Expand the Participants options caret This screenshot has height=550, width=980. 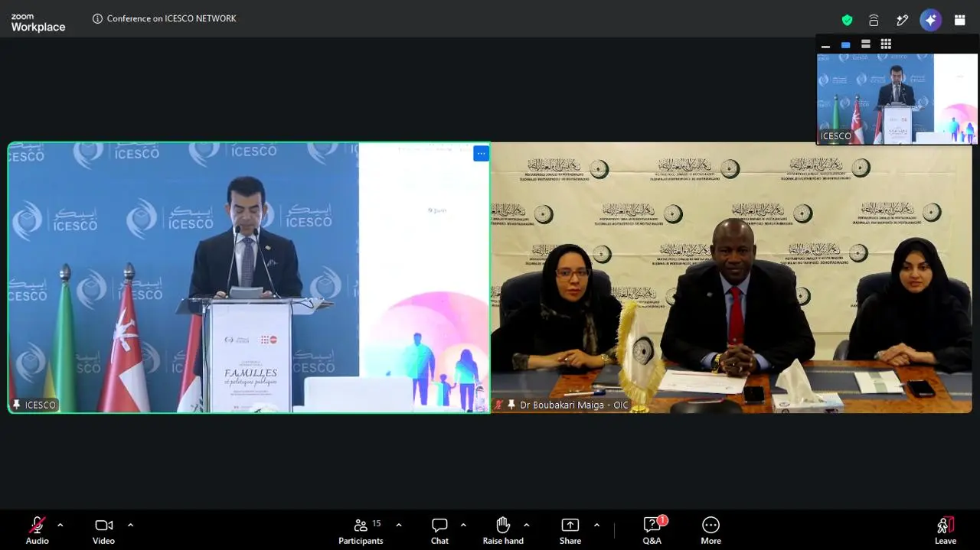[x=399, y=525]
